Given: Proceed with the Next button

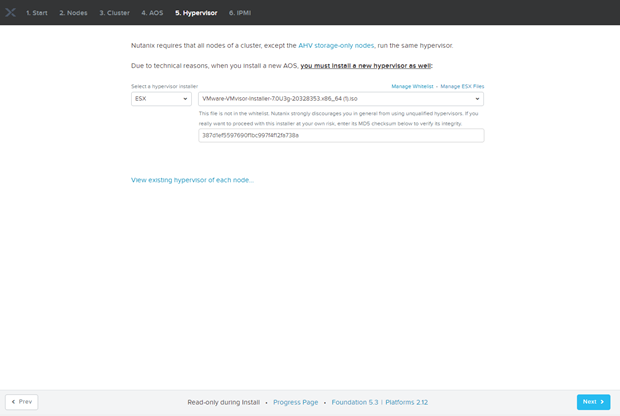Looking at the screenshot, I should [593, 402].
